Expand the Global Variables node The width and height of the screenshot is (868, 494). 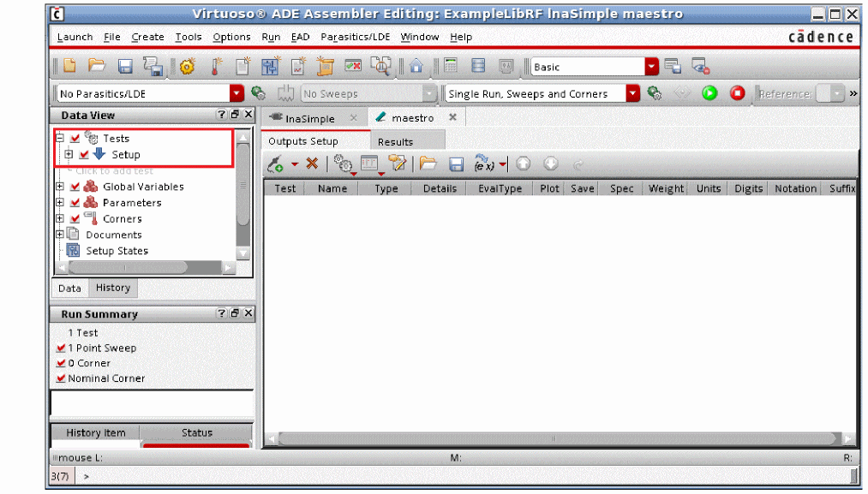tap(60, 187)
